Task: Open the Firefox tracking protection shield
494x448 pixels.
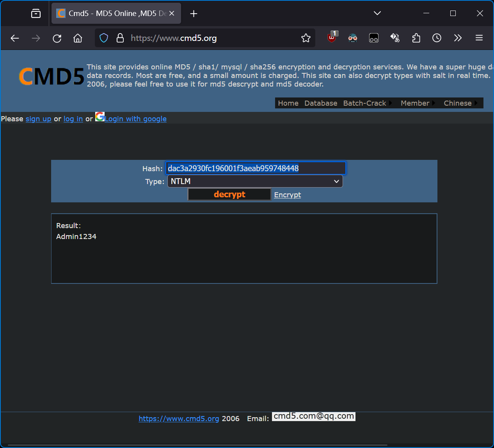Action: 104,38
